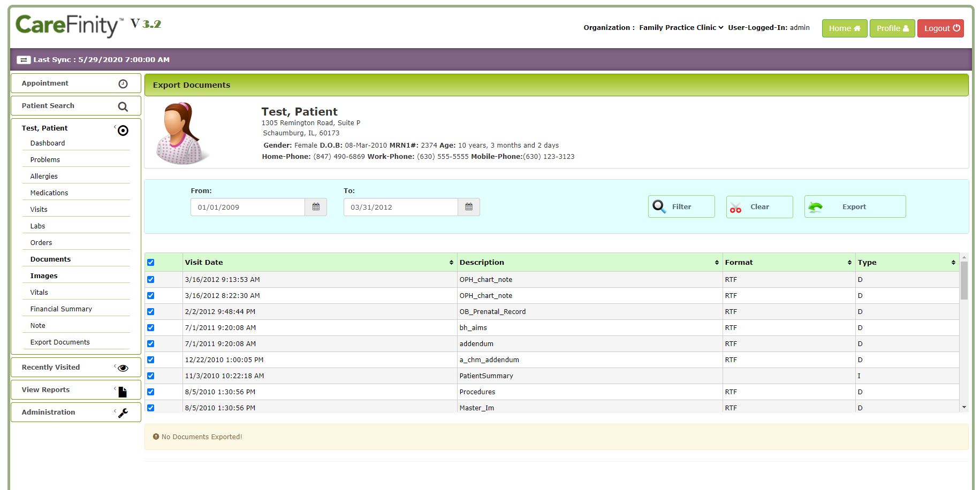Uncheck the 3/16/2012 8:22:30 AM row checkbox
The image size is (980, 490).
coord(150,295)
